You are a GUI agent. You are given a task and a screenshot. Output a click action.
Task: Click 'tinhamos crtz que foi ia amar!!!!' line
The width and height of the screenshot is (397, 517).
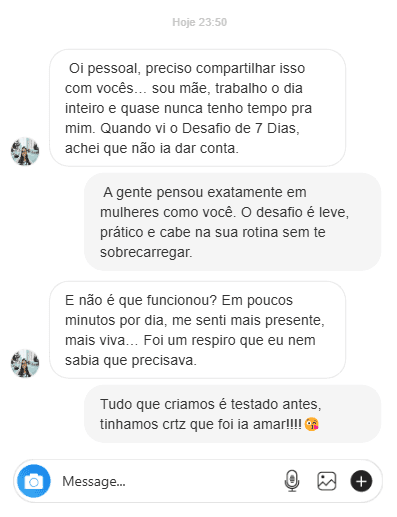point(201,424)
